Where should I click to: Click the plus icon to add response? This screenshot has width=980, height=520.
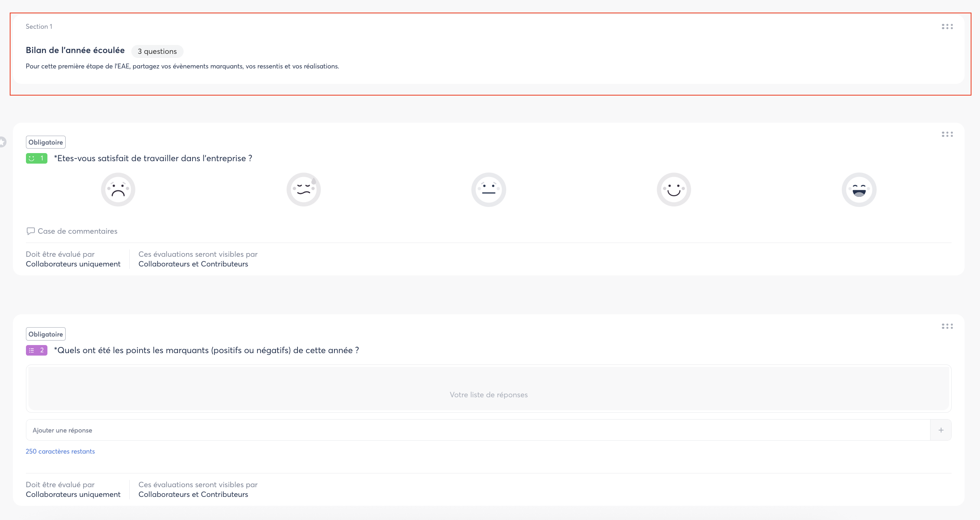click(x=941, y=430)
